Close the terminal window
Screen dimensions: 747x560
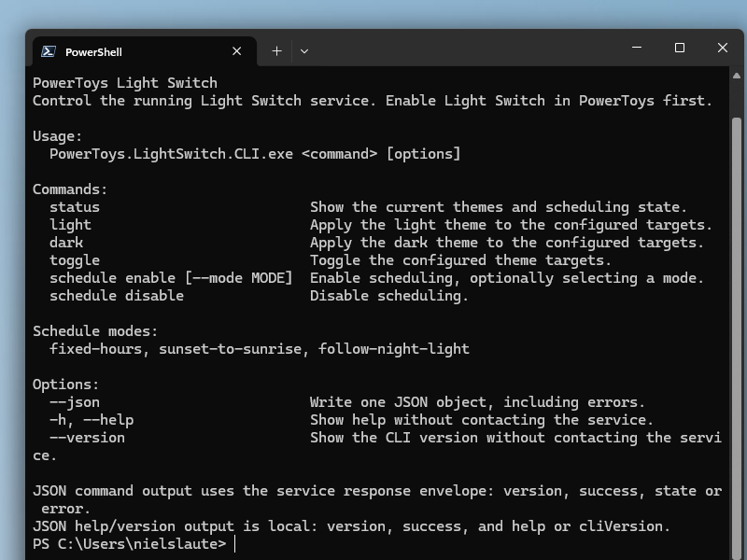(723, 48)
